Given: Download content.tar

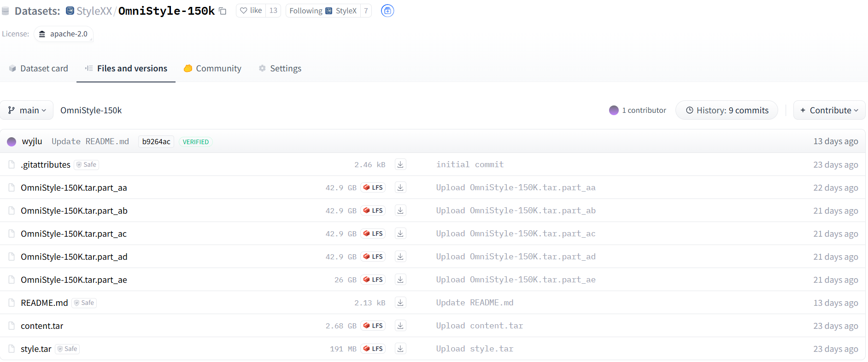Looking at the screenshot, I should [x=400, y=326].
